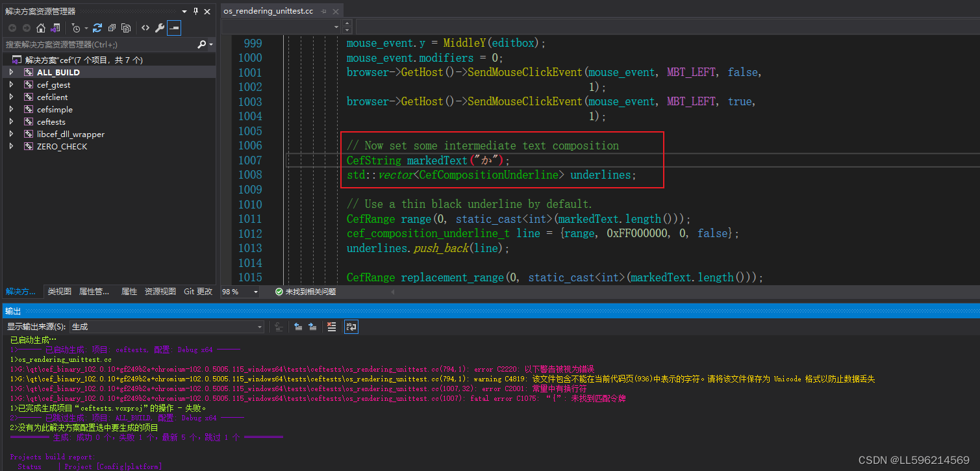This screenshot has height=471, width=980.
Task: Select cefsimple project name
Action: 55,109
